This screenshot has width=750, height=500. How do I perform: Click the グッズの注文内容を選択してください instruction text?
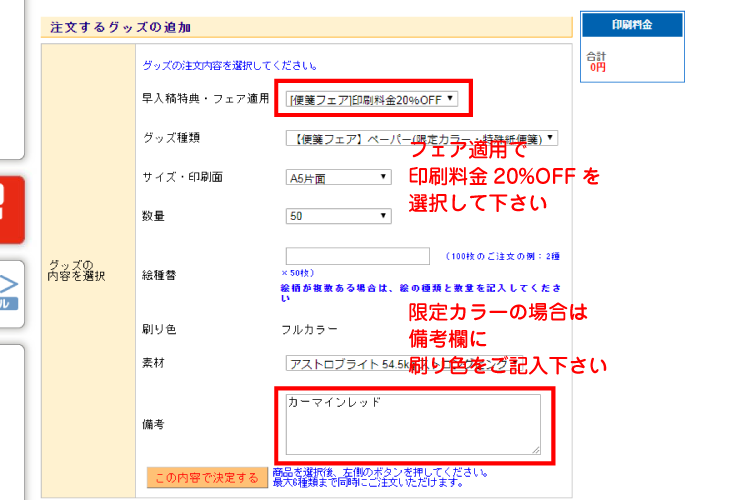point(230,66)
